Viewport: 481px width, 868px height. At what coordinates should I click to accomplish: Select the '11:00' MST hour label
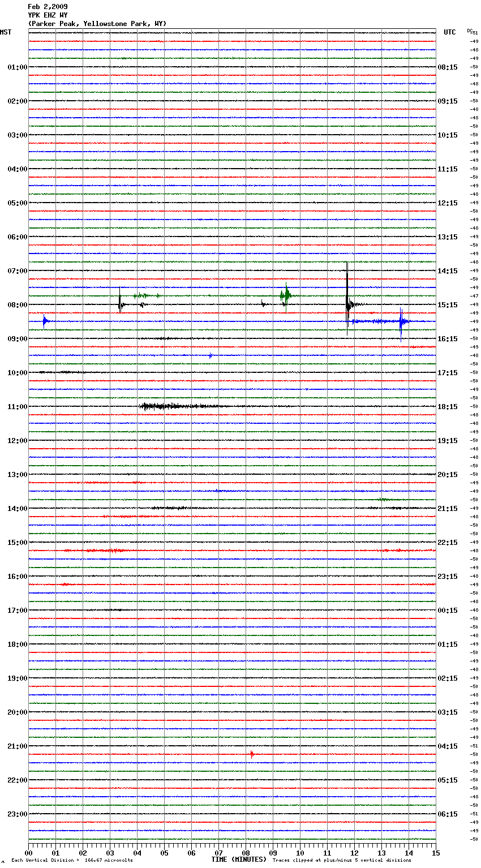pyautogui.click(x=18, y=407)
